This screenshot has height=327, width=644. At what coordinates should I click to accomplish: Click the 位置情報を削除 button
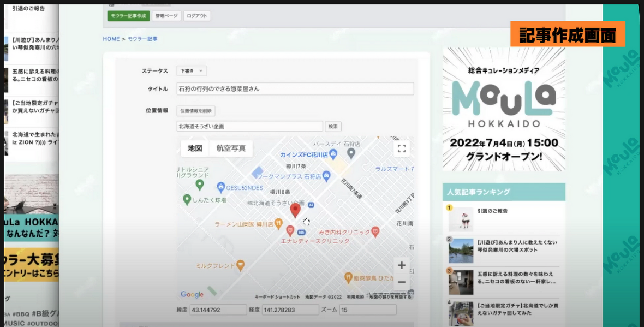coord(196,111)
